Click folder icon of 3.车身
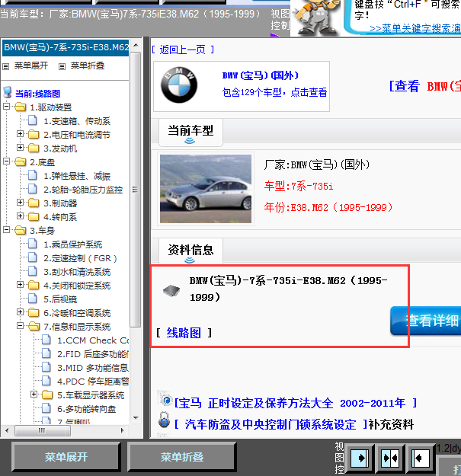461x476 pixels. (x=21, y=230)
